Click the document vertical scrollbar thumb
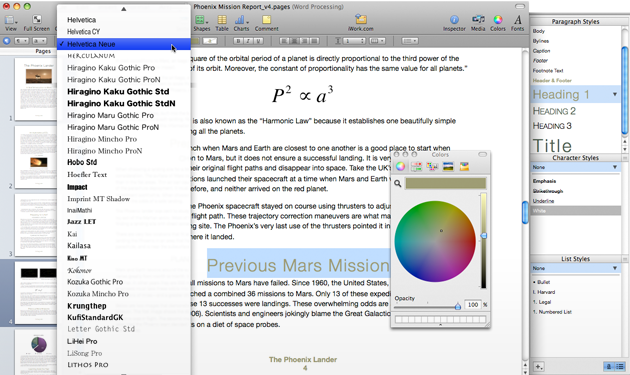This screenshot has height=375, width=630. tap(525, 213)
